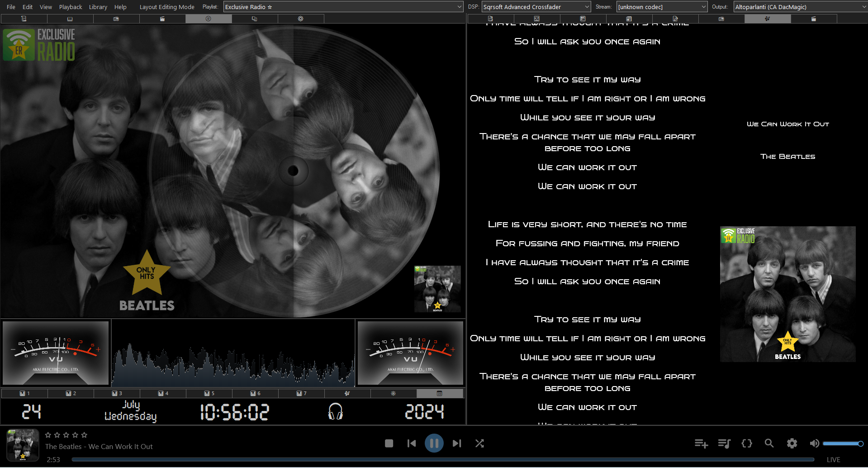The height and width of the screenshot is (468, 868).
Task: Rate the track five stars
Action: pyautogui.click(x=84, y=435)
